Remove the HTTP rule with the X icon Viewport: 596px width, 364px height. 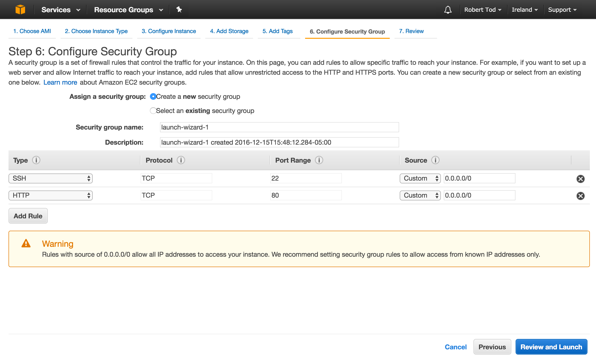click(580, 196)
